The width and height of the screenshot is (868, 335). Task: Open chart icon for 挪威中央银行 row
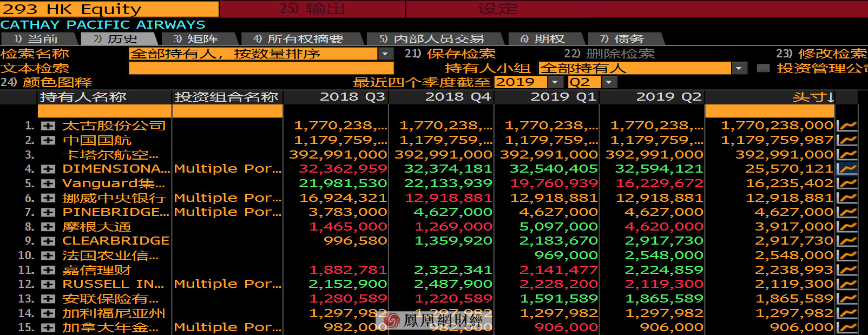[847, 198]
